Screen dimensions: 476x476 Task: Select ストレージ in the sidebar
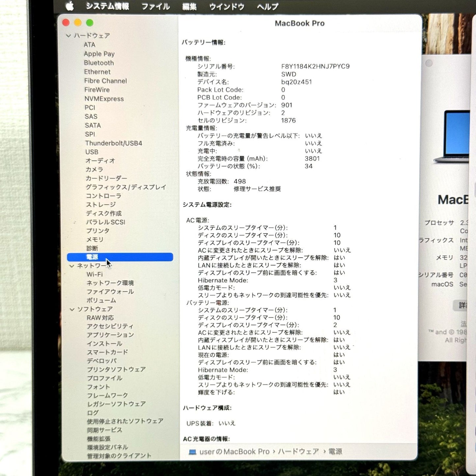101,205
